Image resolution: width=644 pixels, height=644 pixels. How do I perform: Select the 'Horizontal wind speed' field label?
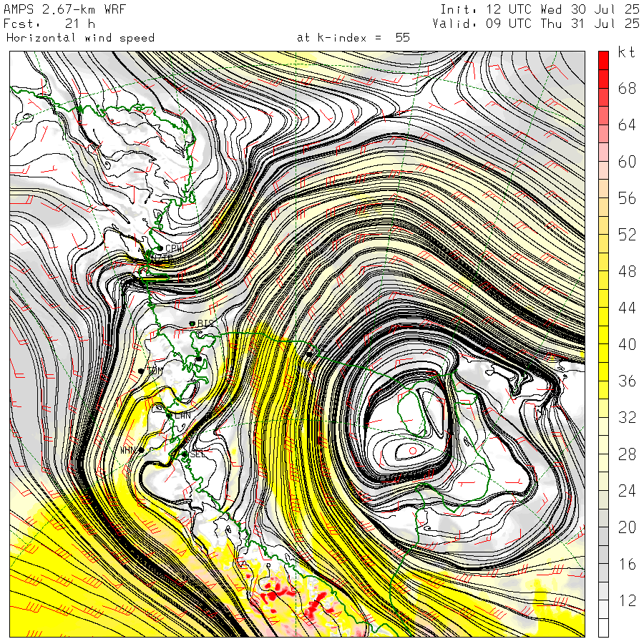point(80,38)
